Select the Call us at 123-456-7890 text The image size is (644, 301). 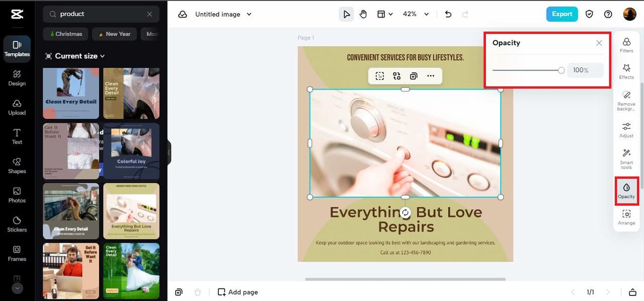406,253
